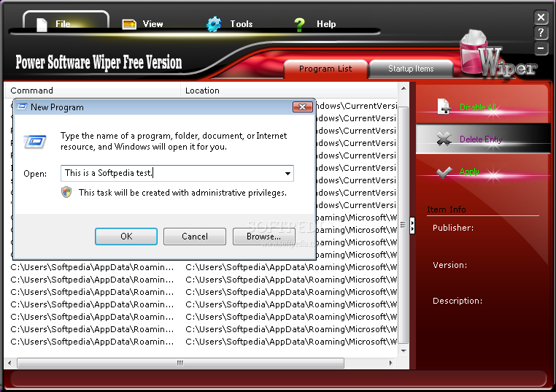556x392 pixels.
Task: Cancel the New Program dialog
Action: tap(195, 237)
